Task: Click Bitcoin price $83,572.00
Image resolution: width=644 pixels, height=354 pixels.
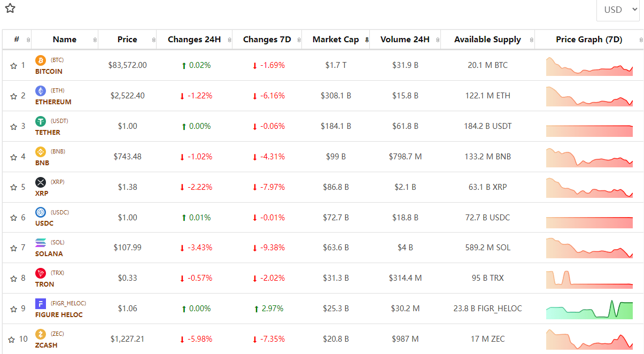Action: coord(127,65)
